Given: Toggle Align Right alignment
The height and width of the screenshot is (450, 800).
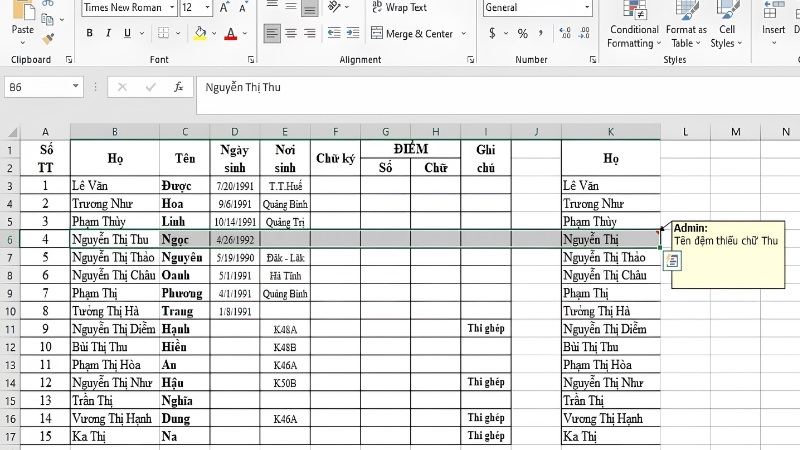Looking at the screenshot, I should 309,34.
